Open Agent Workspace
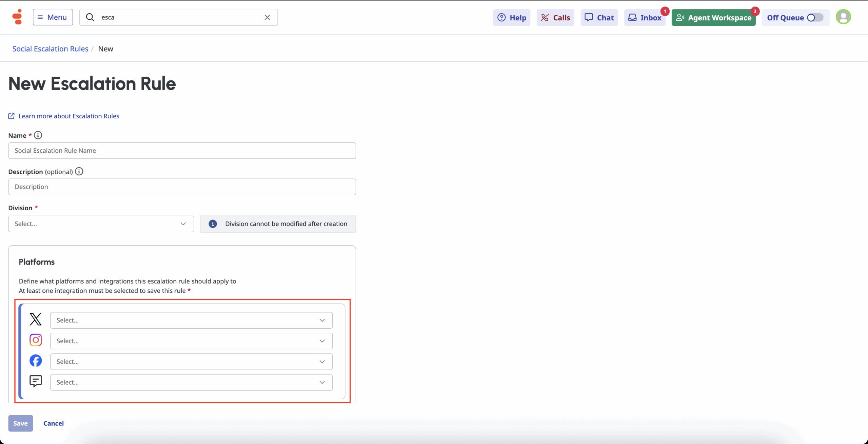Viewport: 868px width, 444px height. pos(713,18)
